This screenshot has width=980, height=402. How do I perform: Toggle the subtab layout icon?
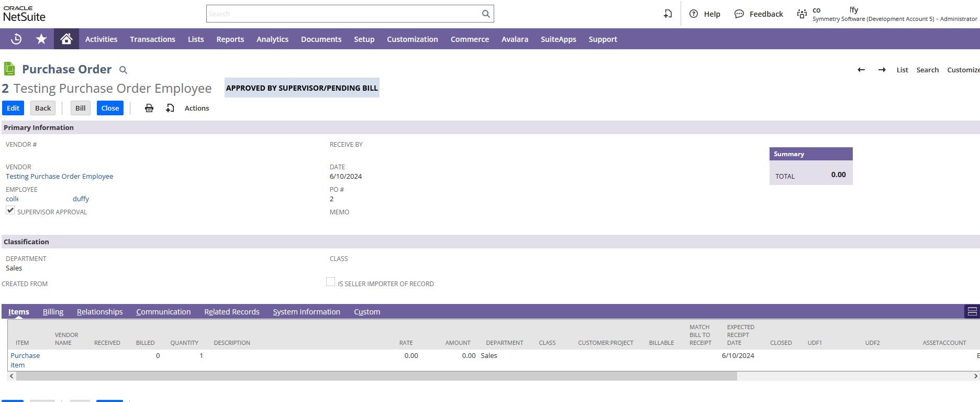pyautogui.click(x=972, y=311)
